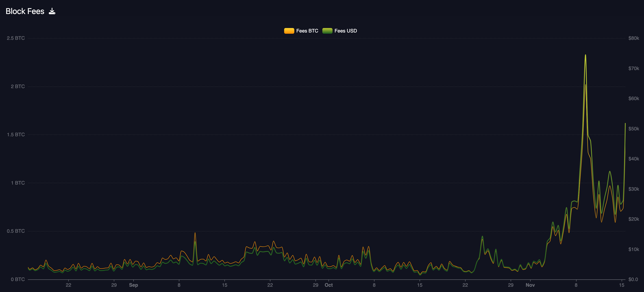
Task: Click the orange Fees BTC legend swatch
Action: pyautogui.click(x=289, y=31)
